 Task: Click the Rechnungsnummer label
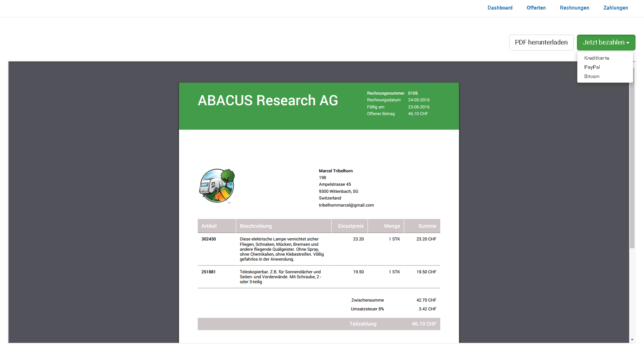(386, 93)
